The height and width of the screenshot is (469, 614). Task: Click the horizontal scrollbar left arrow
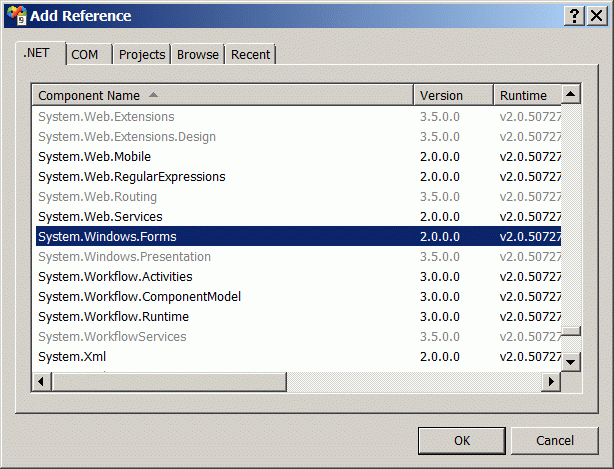point(42,381)
